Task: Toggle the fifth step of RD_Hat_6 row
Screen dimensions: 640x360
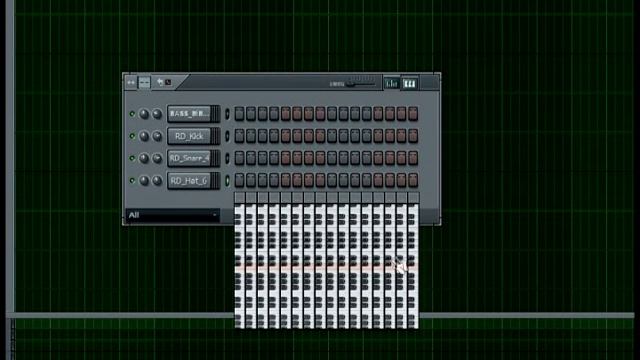Action: [286, 180]
